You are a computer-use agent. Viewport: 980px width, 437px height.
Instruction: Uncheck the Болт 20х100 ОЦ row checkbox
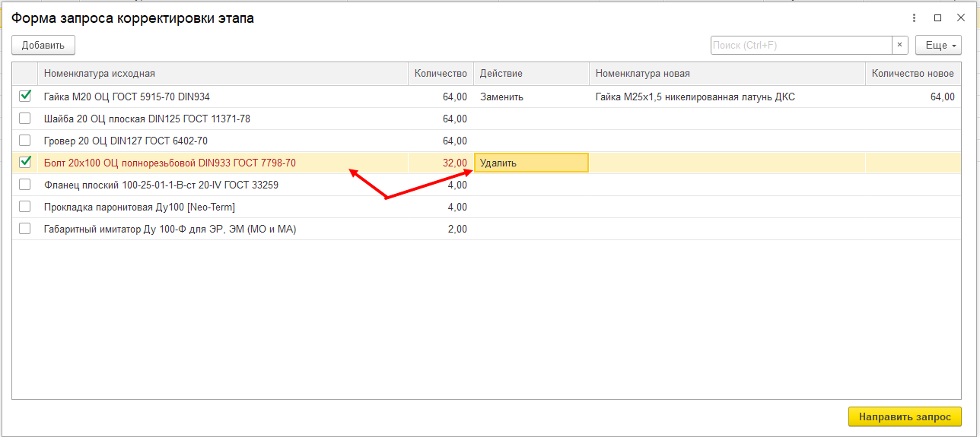coord(25,163)
